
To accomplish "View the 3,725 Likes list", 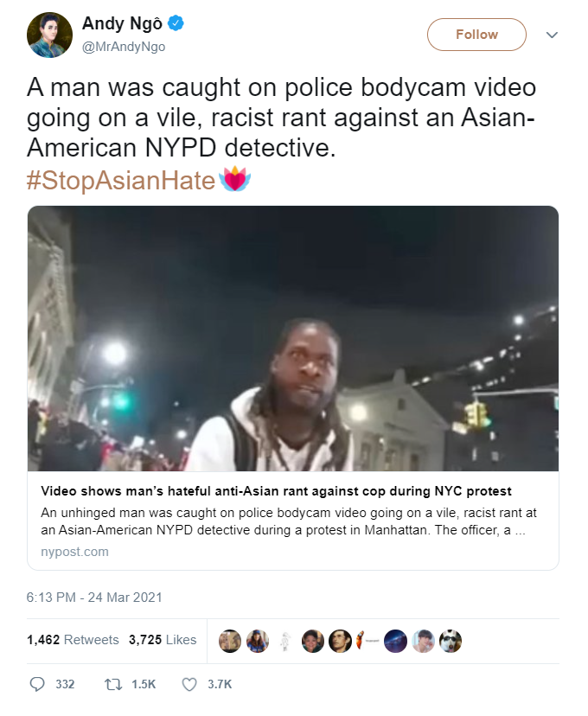I will [163, 640].
